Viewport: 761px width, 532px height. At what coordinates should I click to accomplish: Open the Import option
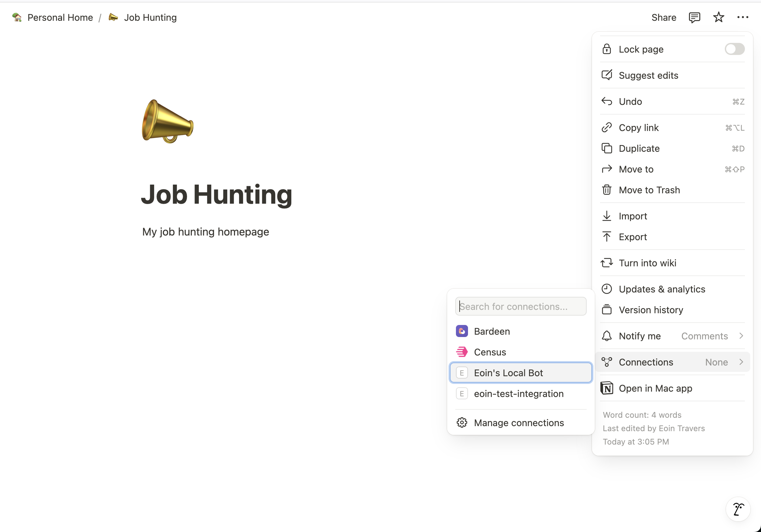coord(633,216)
